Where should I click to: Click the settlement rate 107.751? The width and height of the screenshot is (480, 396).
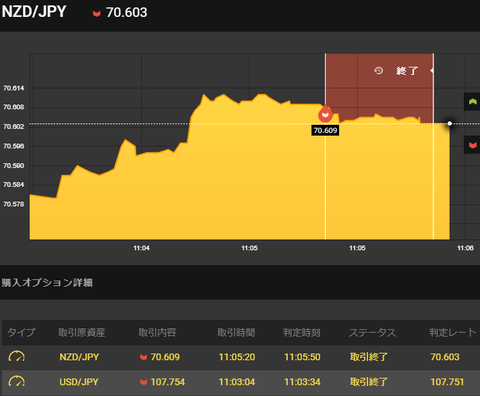[447, 382]
